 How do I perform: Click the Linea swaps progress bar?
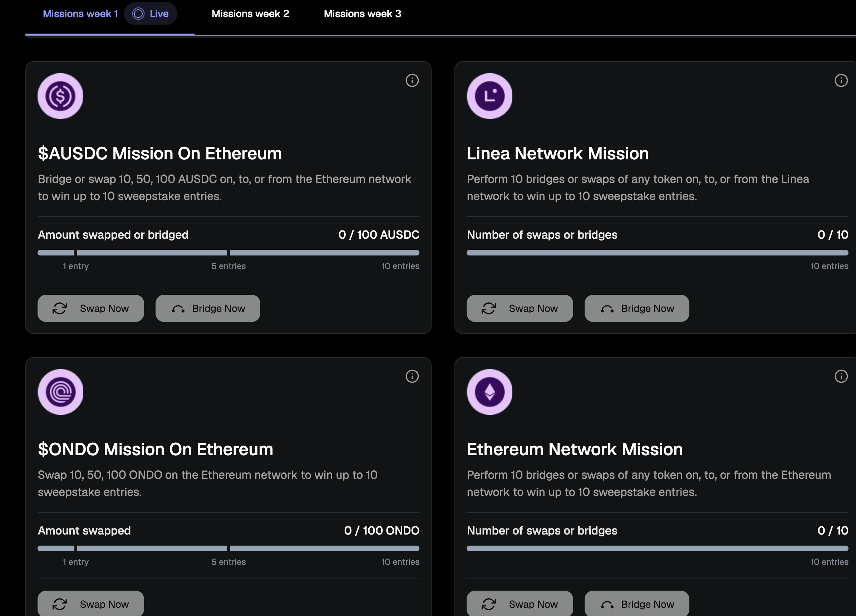coord(657,252)
